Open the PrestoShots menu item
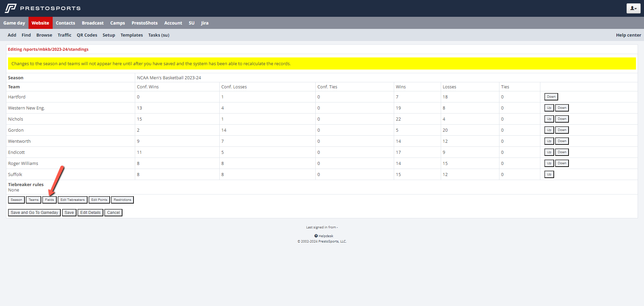 (144, 23)
